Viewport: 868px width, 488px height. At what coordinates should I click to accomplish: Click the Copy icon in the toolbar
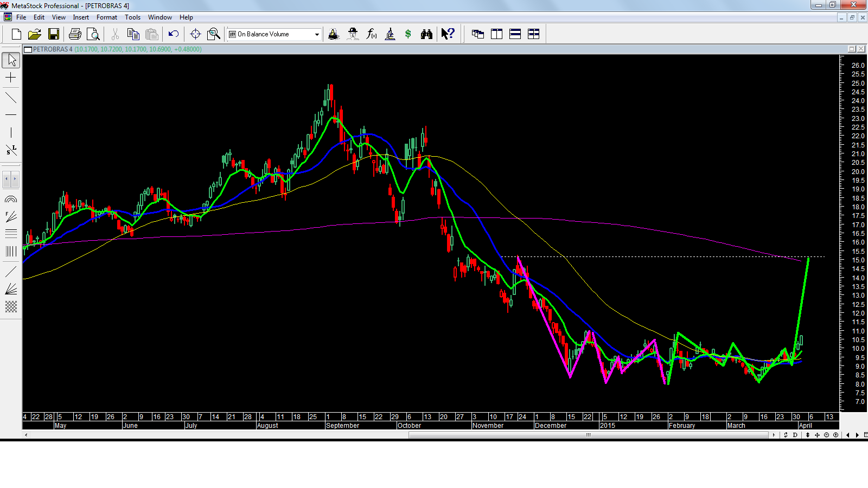click(133, 34)
